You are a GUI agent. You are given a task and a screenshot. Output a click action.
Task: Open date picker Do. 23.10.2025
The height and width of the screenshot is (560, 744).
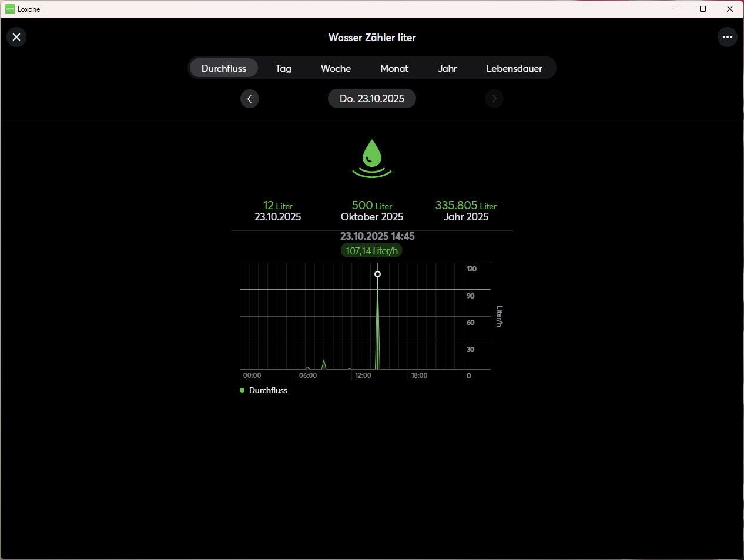tap(372, 99)
